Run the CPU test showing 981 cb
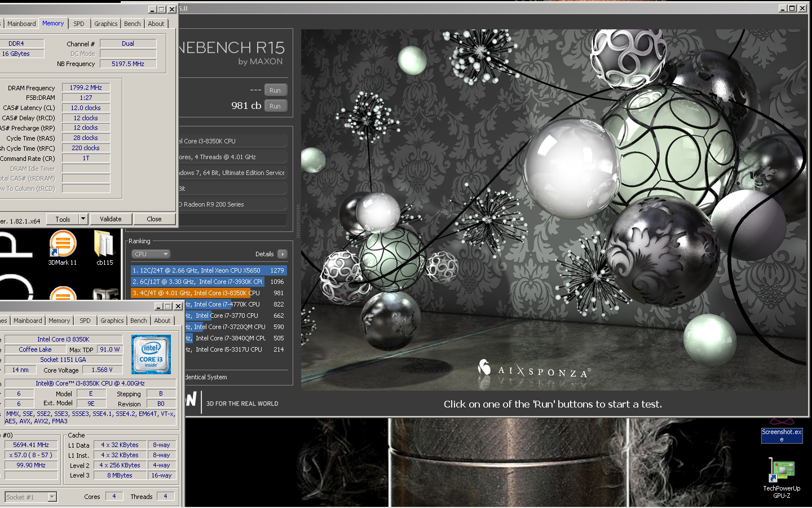Image resolution: width=812 pixels, height=508 pixels. [275, 106]
